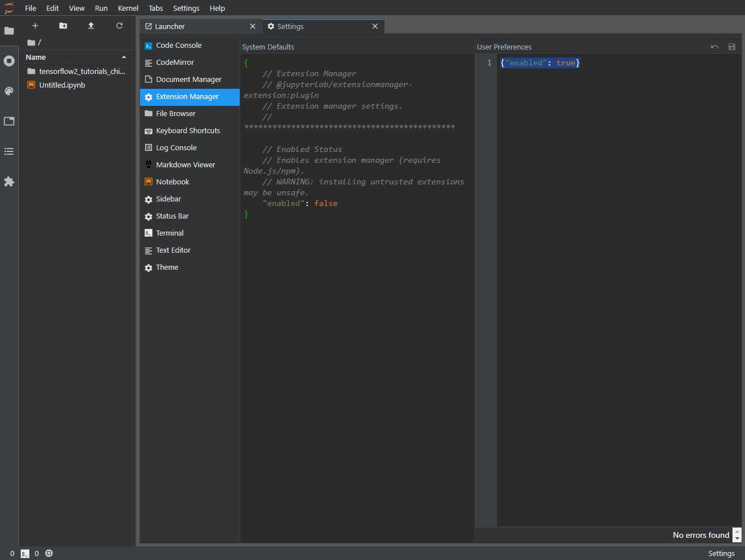Click inside the User Preferences editor
The width and height of the screenshot is (745, 560).
pos(615,285)
